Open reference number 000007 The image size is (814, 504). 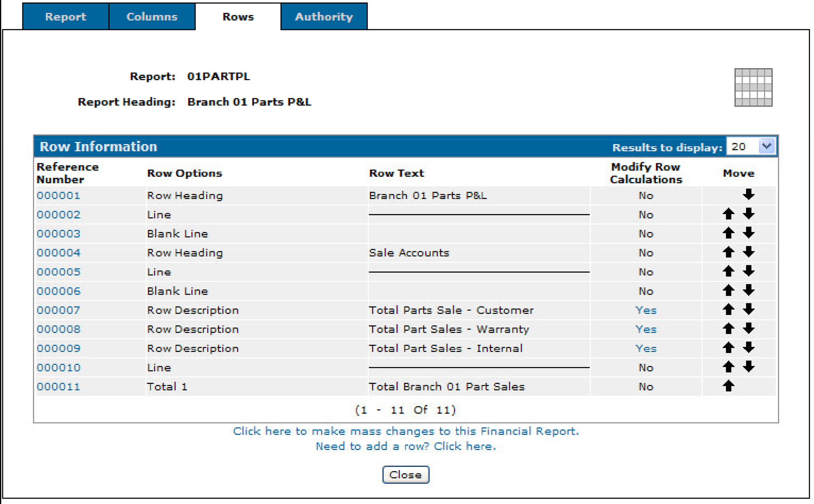58,310
